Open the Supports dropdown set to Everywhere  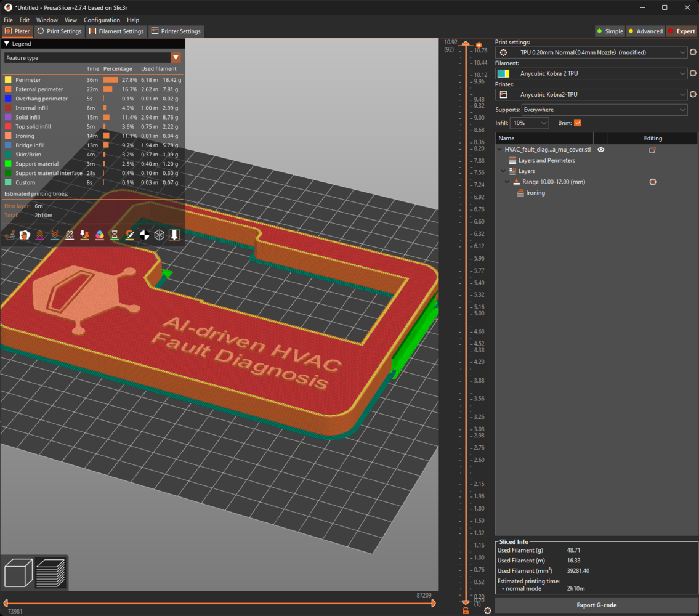[x=604, y=110]
